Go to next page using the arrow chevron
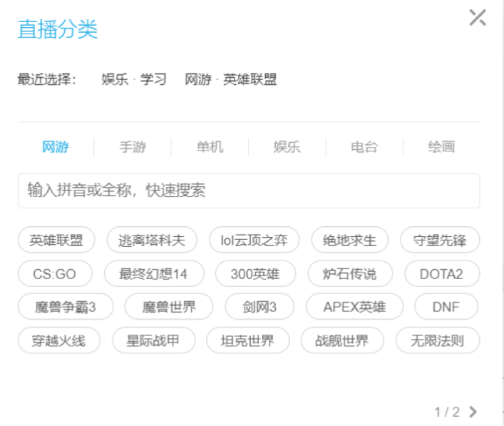504x426 pixels. tap(473, 412)
